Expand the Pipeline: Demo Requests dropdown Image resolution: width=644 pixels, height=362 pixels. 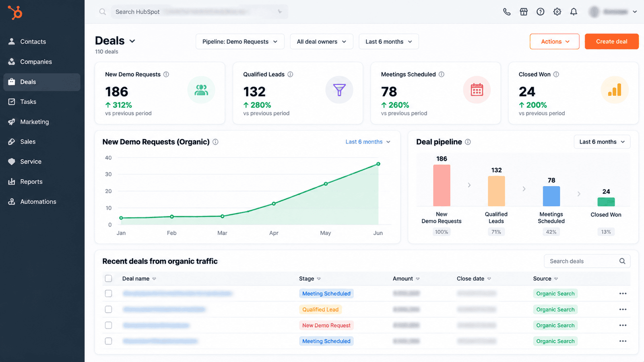[240, 41]
